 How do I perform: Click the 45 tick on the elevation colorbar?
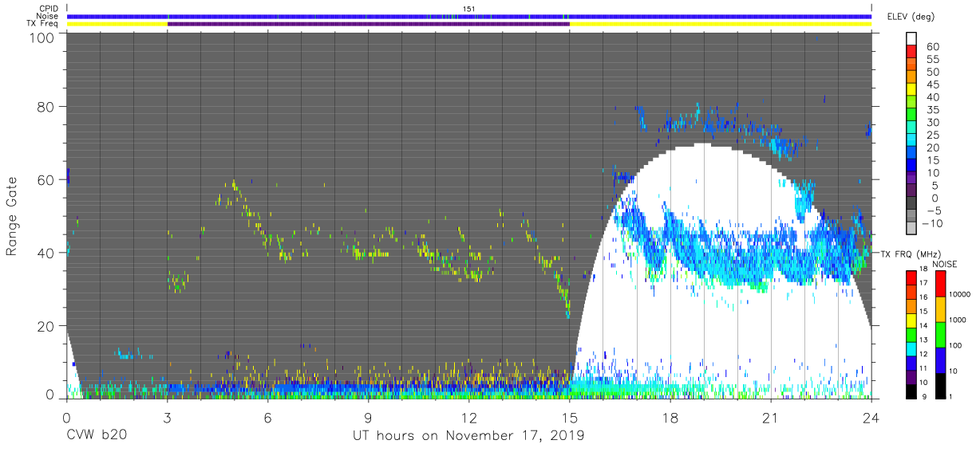tap(934, 85)
